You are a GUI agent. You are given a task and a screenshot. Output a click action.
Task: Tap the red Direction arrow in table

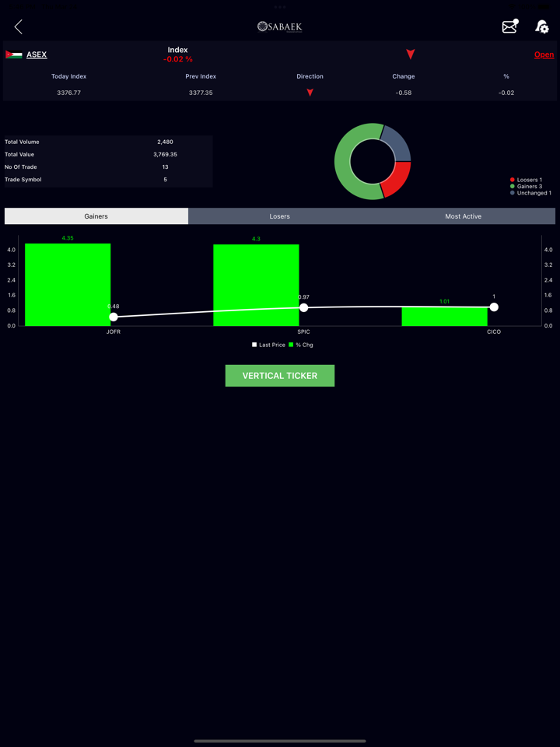coord(310,93)
